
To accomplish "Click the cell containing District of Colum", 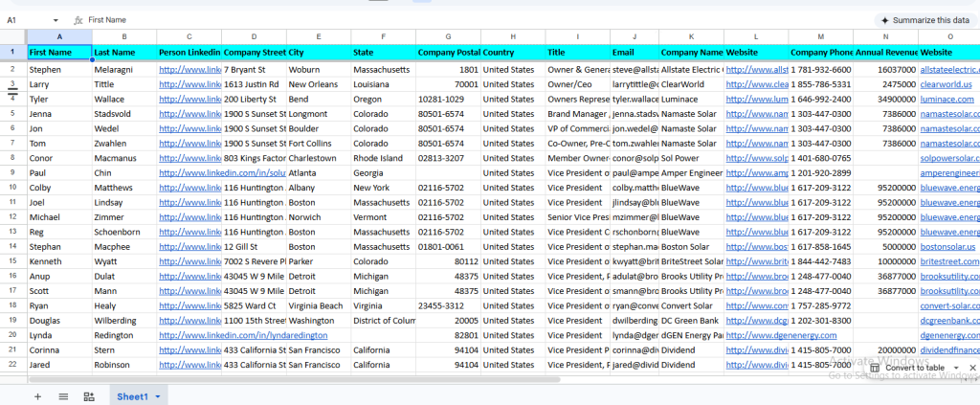I will 383,321.
